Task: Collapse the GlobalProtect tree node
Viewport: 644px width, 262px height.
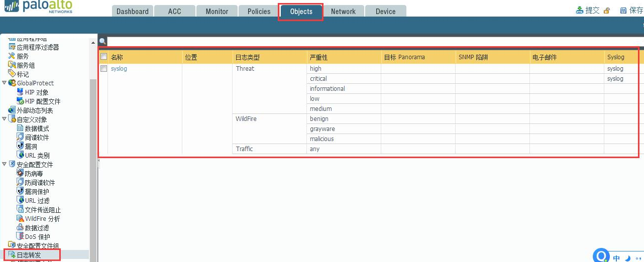Action: tap(5, 83)
